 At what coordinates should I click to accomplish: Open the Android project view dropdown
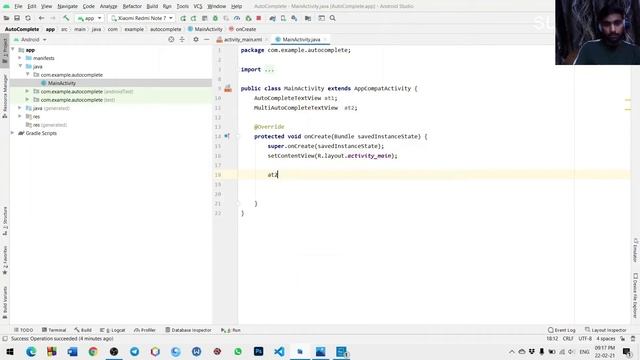click(x=30, y=40)
